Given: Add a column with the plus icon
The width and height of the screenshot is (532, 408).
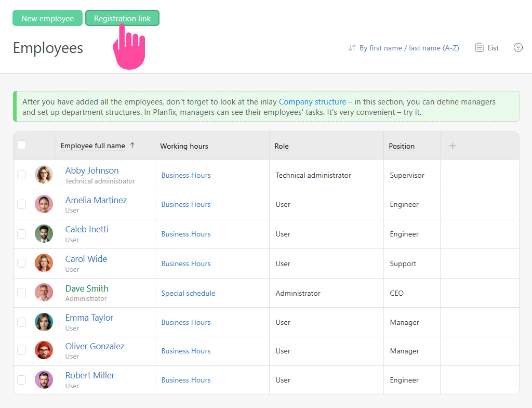Looking at the screenshot, I should pyautogui.click(x=453, y=146).
